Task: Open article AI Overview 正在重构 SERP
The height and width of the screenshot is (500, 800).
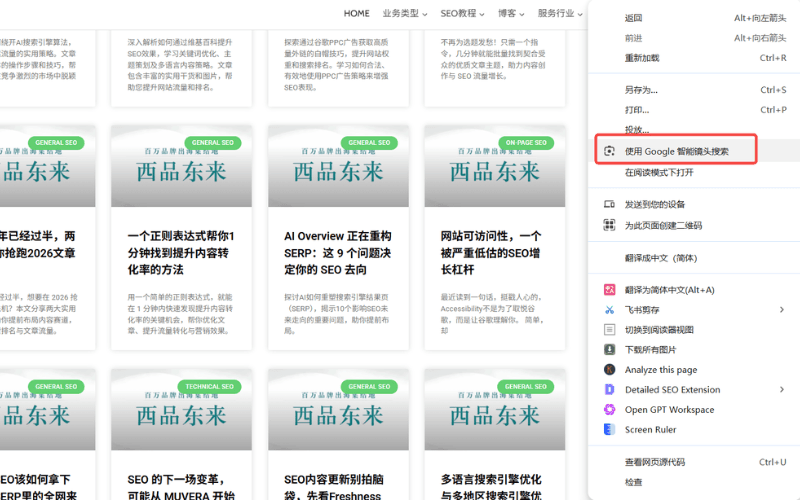Action: 338,253
